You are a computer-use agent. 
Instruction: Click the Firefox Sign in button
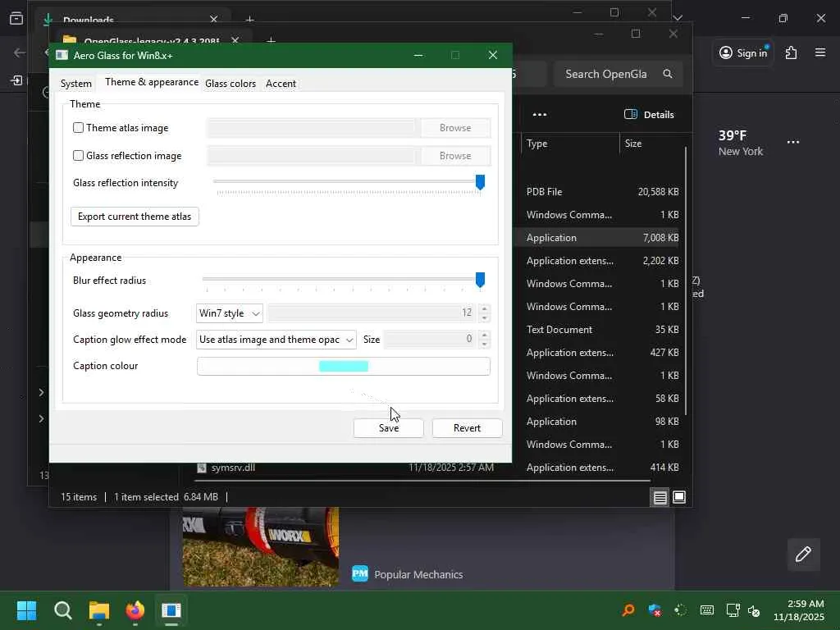click(x=743, y=52)
